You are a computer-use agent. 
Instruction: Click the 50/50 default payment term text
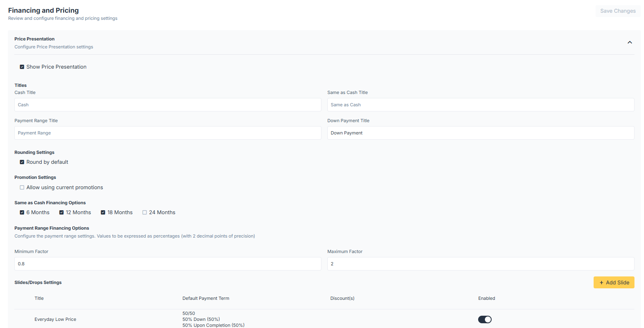pos(189,313)
